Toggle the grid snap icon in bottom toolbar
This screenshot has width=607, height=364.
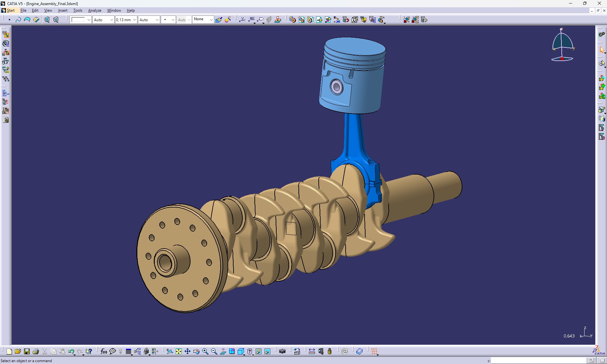(x=374, y=351)
